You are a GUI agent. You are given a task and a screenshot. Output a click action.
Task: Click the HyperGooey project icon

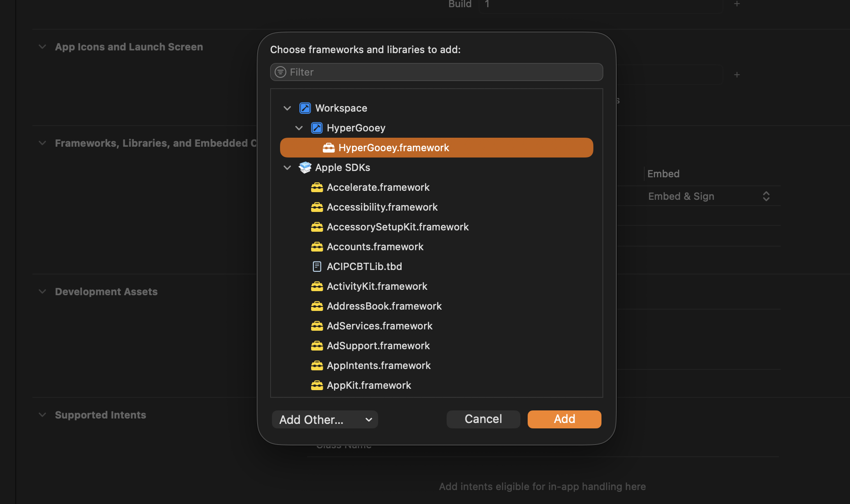[x=317, y=128]
